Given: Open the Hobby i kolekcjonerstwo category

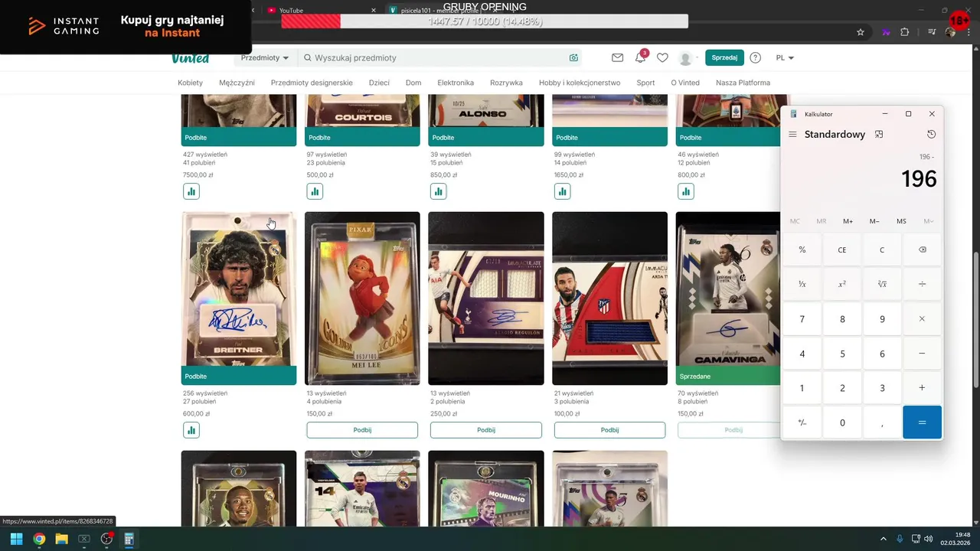Looking at the screenshot, I should (580, 83).
